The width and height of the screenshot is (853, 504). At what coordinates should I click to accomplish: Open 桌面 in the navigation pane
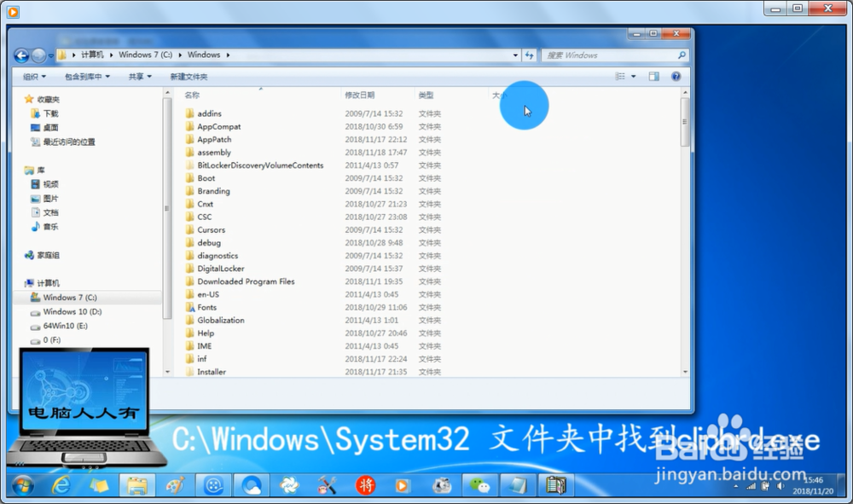[x=50, y=128]
